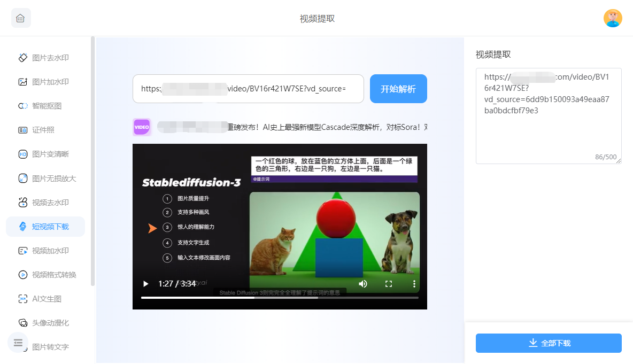Click the 图片加水印 icon
The height and width of the screenshot is (364, 633).
(23, 82)
